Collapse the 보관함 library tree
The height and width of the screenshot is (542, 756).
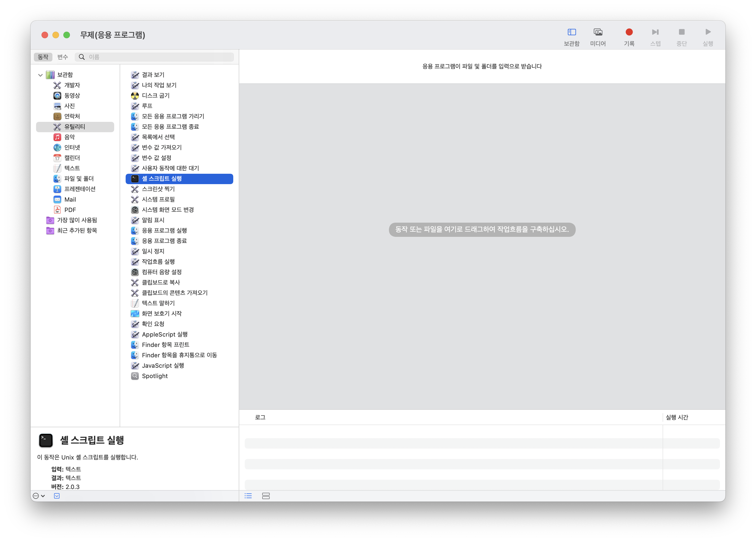40,75
